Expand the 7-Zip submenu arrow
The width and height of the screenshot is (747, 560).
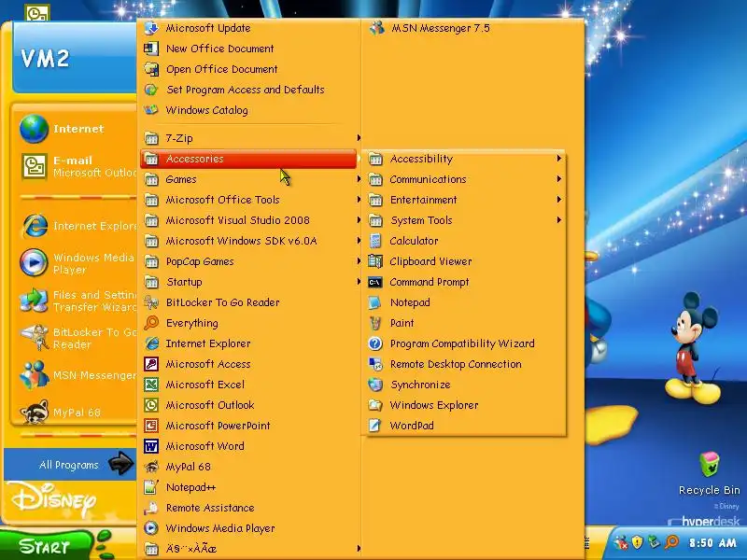tap(359, 138)
